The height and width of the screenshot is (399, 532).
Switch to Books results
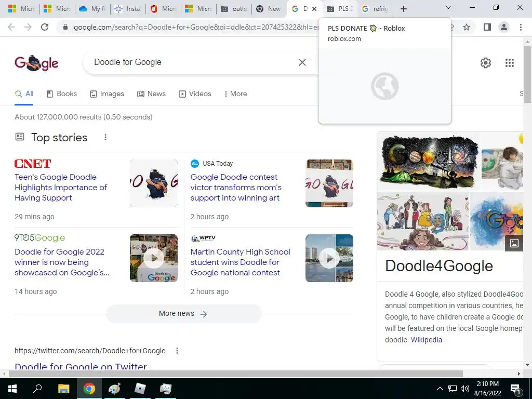(x=62, y=94)
